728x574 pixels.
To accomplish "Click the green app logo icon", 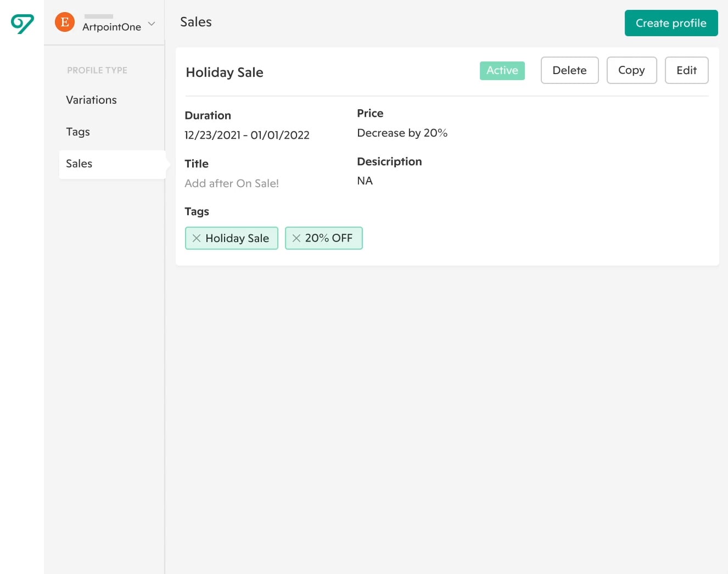I will coord(23,24).
